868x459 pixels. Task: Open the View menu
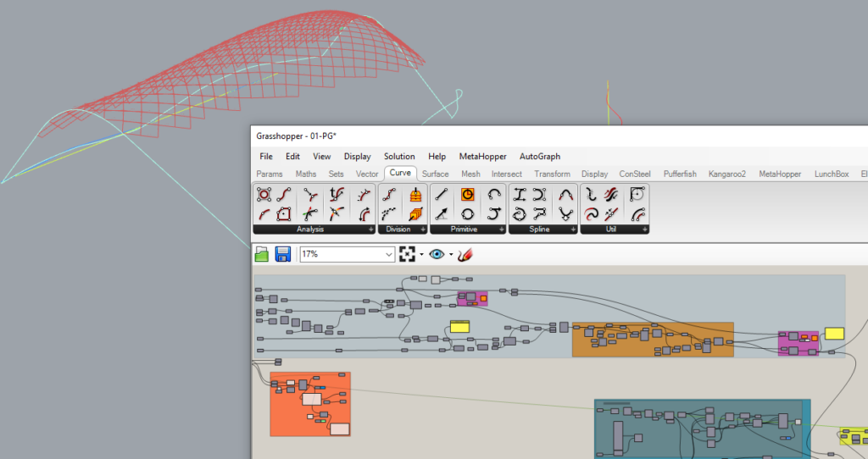321,157
